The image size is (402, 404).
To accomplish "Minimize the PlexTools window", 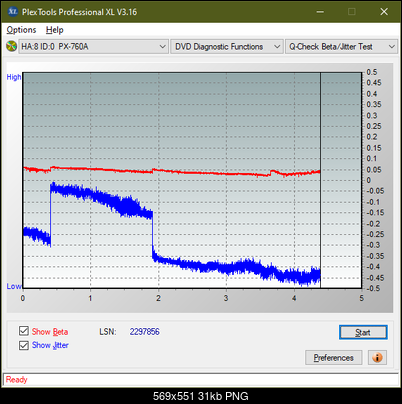I will [320, 12].
